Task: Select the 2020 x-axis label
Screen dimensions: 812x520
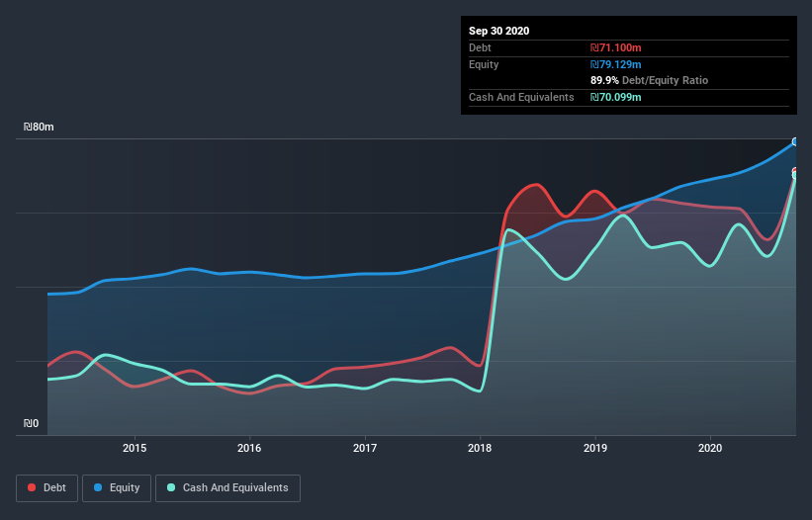Action: coord(710,448)
